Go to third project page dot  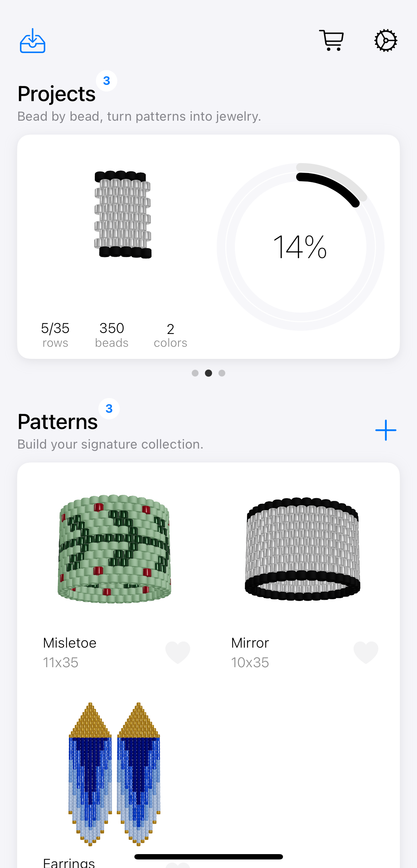pyautogui.click(x=222, y=373)
